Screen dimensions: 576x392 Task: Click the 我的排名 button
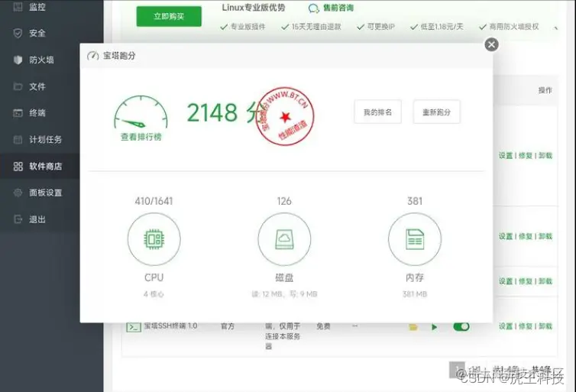pos(377,112)
